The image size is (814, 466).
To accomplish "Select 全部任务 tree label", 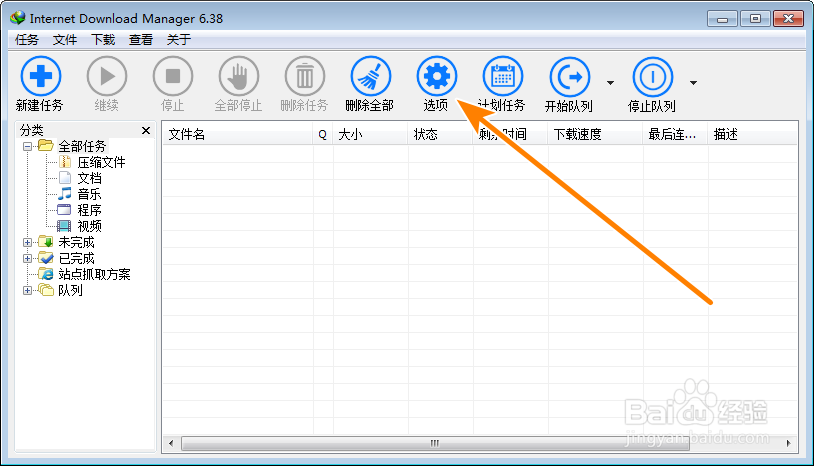I will coord(82,146).
